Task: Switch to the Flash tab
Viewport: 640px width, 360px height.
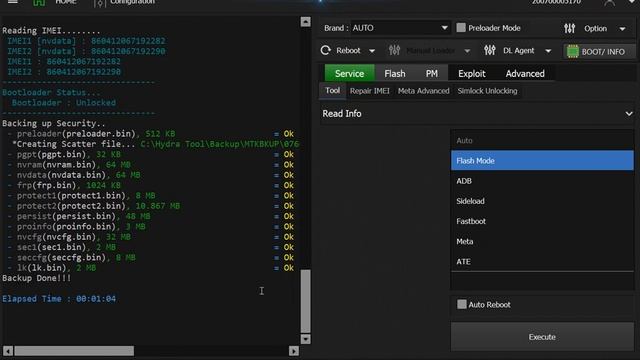Action: tap(395, 73)
